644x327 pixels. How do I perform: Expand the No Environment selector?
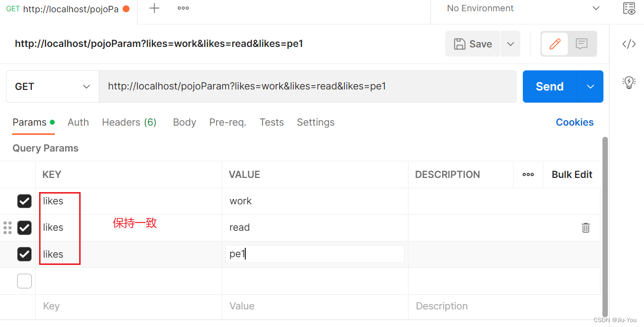pos(523,8)
